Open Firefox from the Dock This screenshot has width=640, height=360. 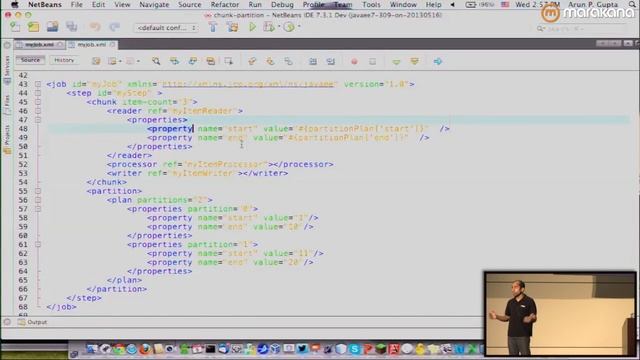[x=144, y=349]
